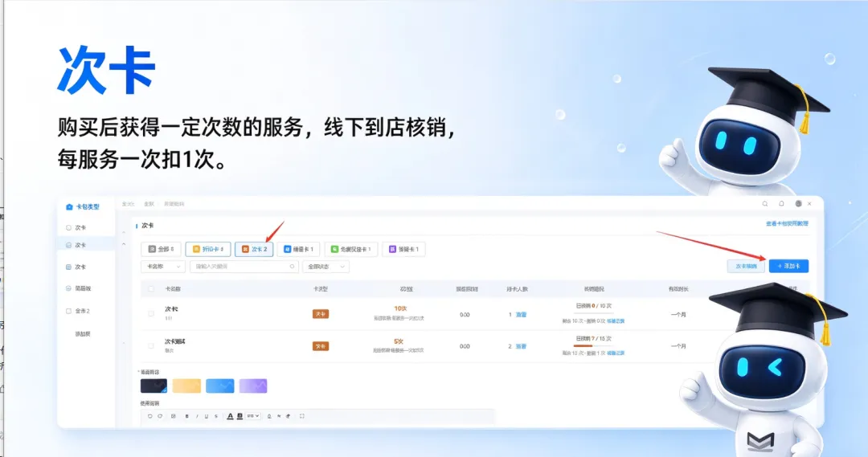Open the notification bell in the header
868x457 pixels.
click(782, 204)
